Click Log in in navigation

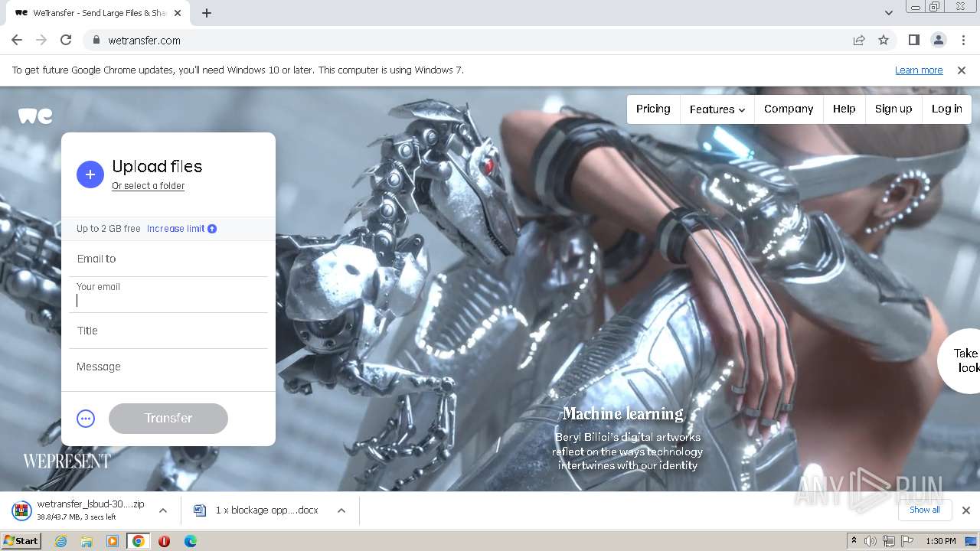[x=947, y=109]
